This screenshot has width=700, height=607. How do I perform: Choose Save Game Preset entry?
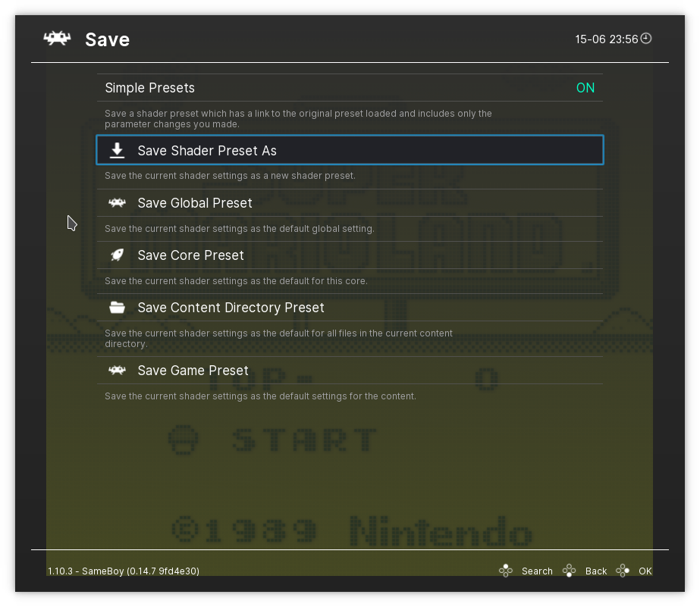193,371
